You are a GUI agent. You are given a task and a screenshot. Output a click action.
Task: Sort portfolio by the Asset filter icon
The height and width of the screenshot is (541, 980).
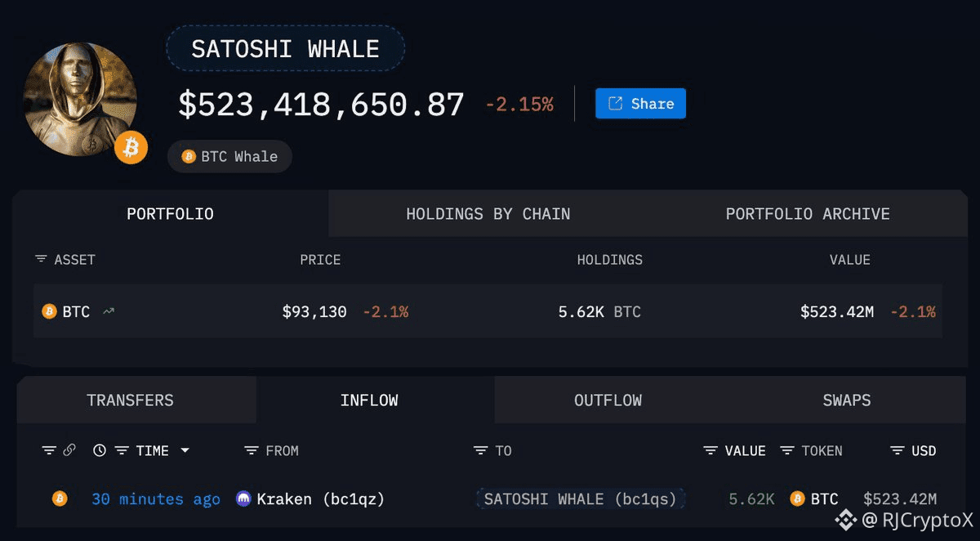tap(41, 260)
